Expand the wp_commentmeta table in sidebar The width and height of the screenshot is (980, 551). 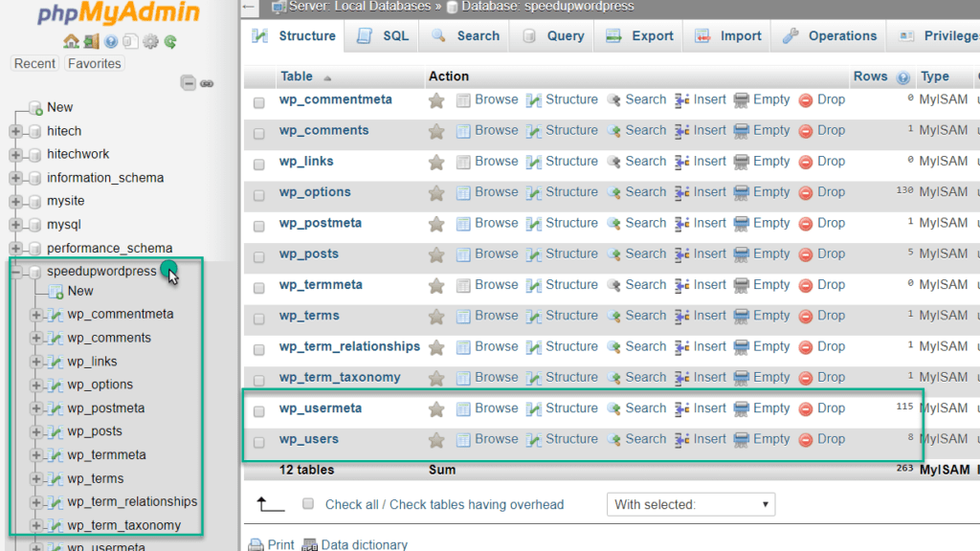click(36, 315)
